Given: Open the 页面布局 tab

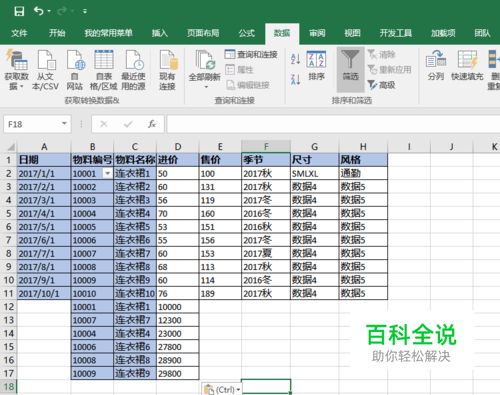Looking at the screenshot, I should [203, 33].
